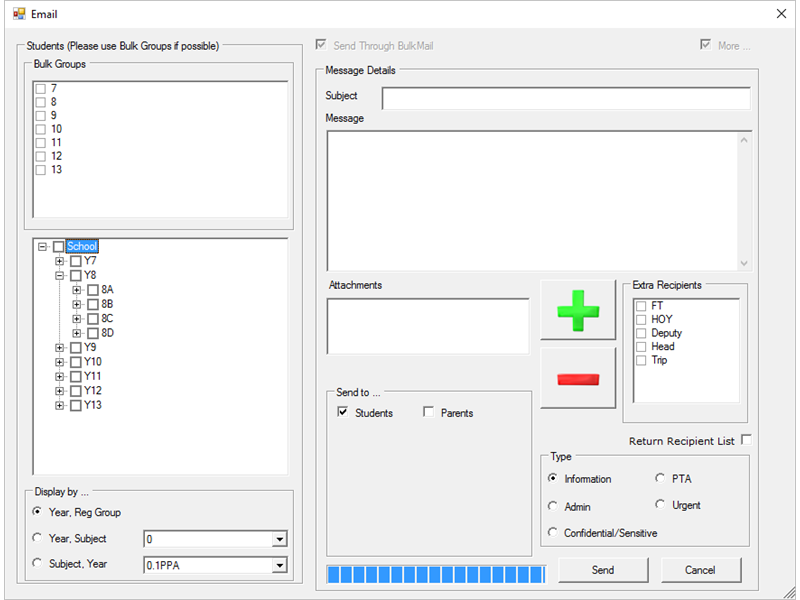Check the HOY extra recipient box

pos(641,319)
